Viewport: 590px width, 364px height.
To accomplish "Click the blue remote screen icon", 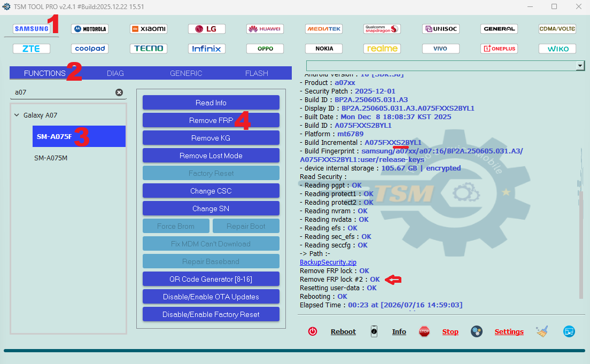I will pos(569,331).
